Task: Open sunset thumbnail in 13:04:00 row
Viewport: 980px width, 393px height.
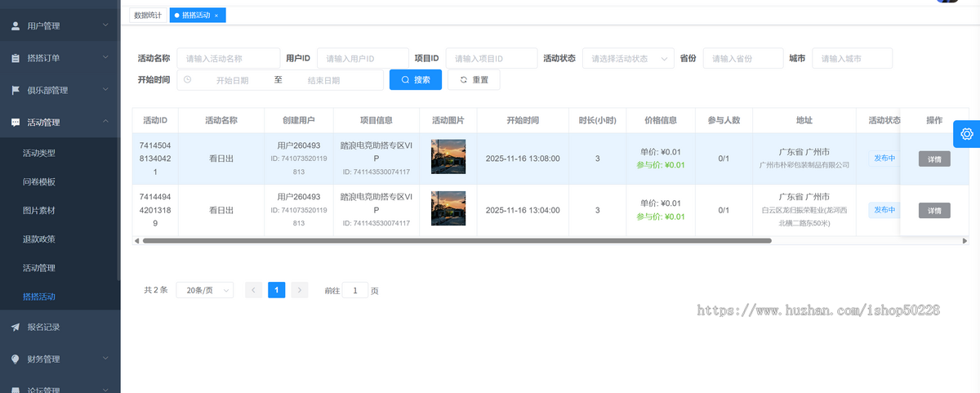Action: point(448,208)
